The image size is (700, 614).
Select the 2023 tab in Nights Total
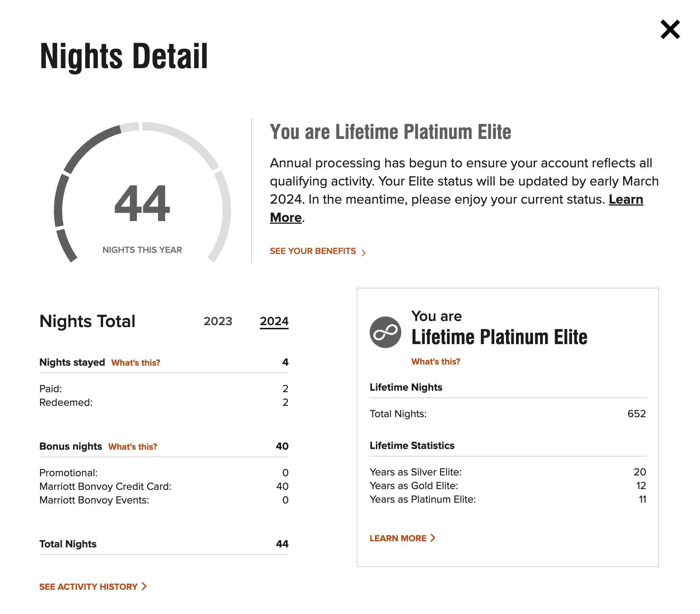tap(218, 321)
